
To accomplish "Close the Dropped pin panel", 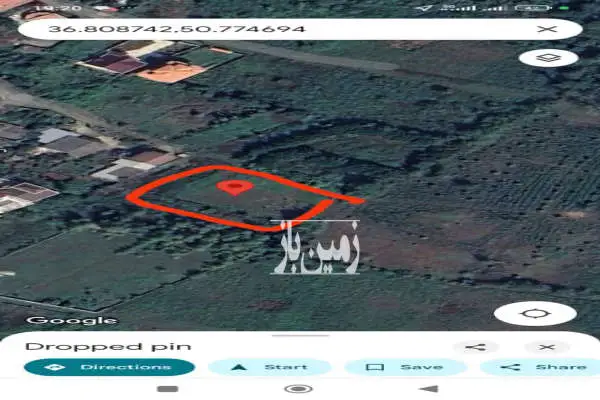I will pos(547,347).
